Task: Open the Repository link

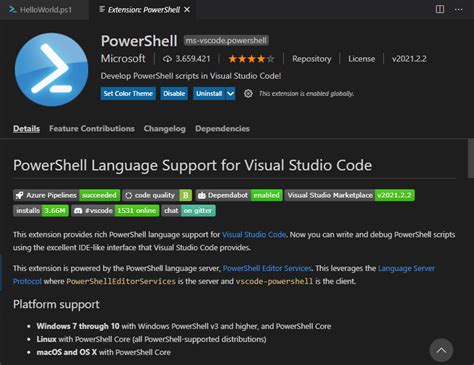Action: tap(312, 59)
